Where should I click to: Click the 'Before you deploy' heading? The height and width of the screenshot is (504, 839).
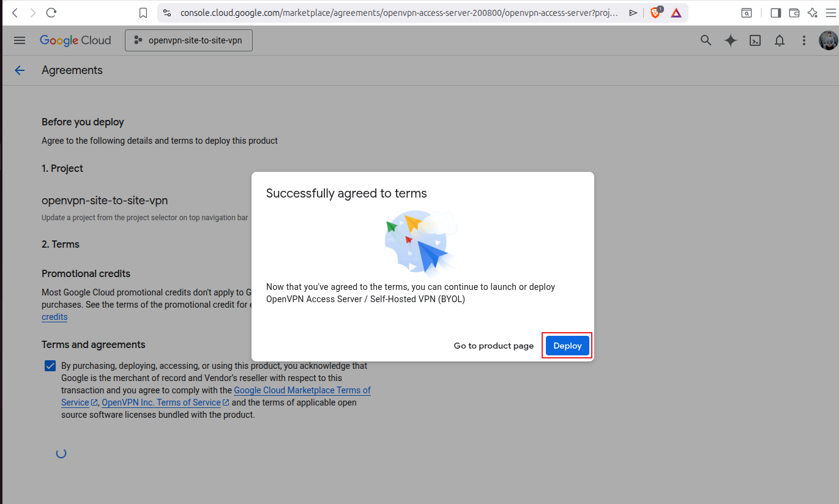83,122
